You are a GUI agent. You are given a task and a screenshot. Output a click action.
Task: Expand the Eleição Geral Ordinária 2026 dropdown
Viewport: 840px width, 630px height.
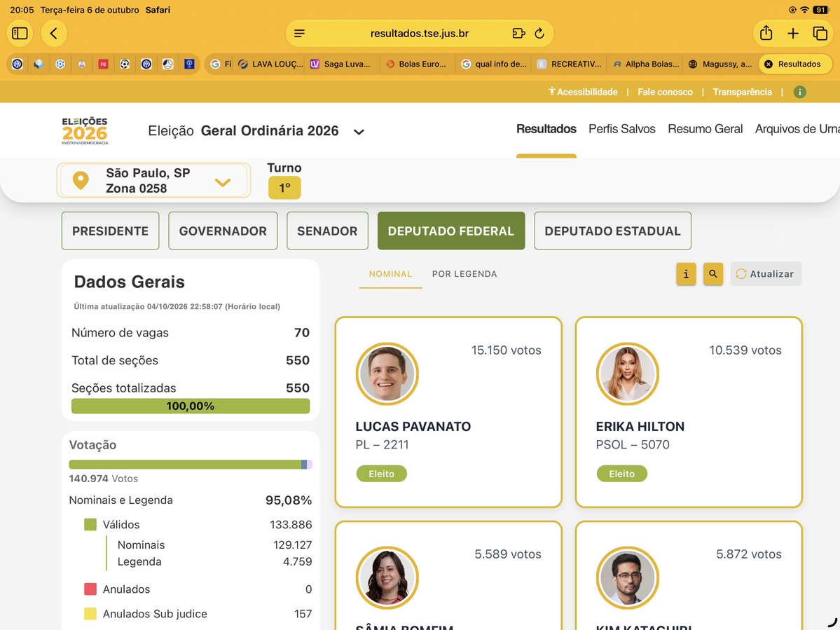(256, 131)
